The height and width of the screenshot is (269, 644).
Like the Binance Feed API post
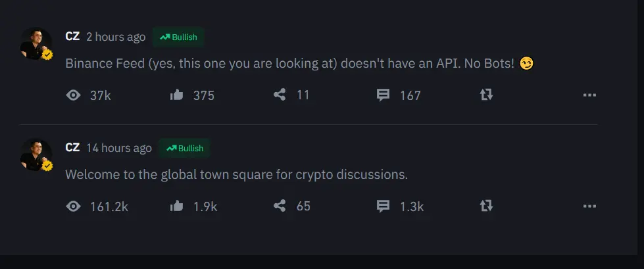click(x=176, y=95)
